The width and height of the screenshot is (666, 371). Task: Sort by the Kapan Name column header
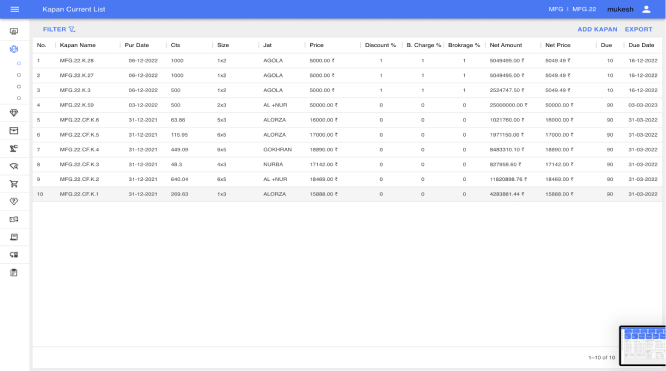[77, 45]
